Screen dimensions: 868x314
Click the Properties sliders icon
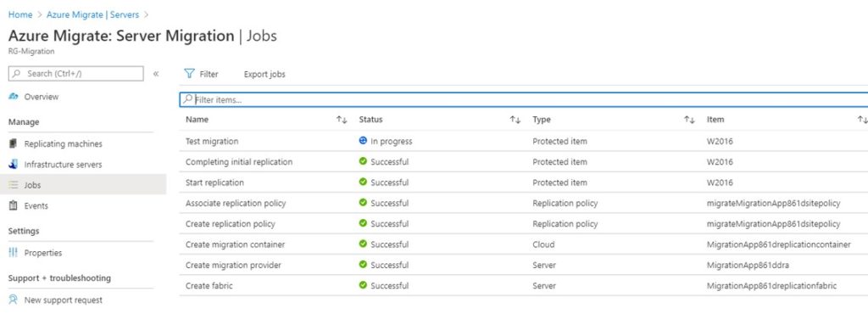[x=14, y=253]
